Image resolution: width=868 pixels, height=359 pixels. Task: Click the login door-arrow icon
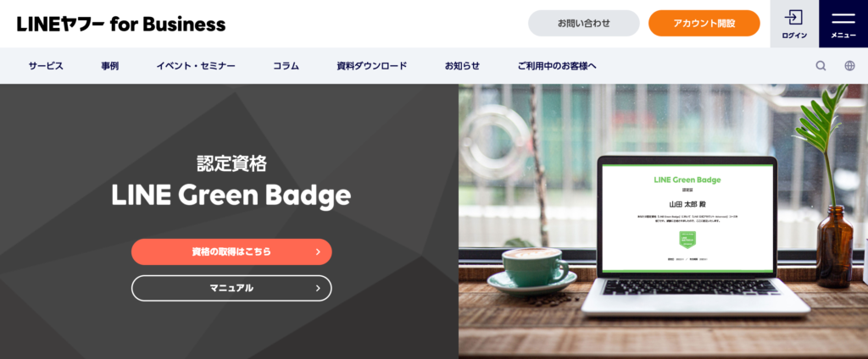793,17
